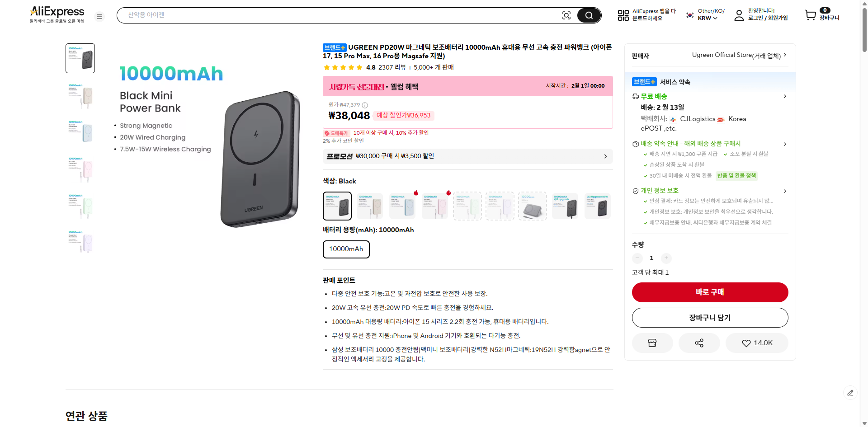Screen dimensions: 868x427
Task: Choose the blue power bank color variant
Action: point(402,206)
